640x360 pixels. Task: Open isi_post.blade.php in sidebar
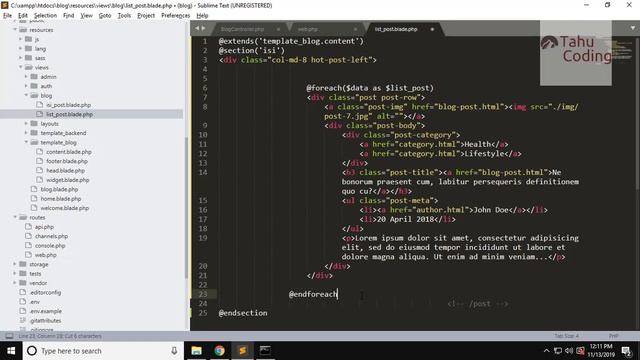click(68, 105)
